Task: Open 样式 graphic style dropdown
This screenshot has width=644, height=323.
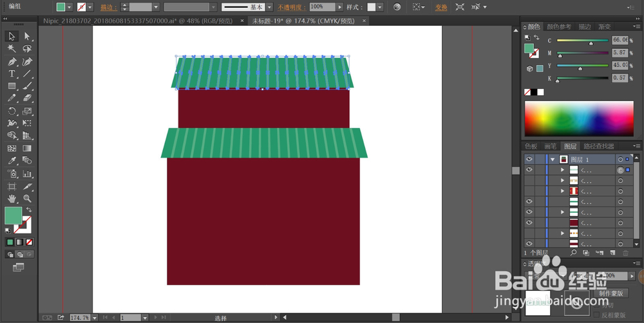Action: coord(380,7)
